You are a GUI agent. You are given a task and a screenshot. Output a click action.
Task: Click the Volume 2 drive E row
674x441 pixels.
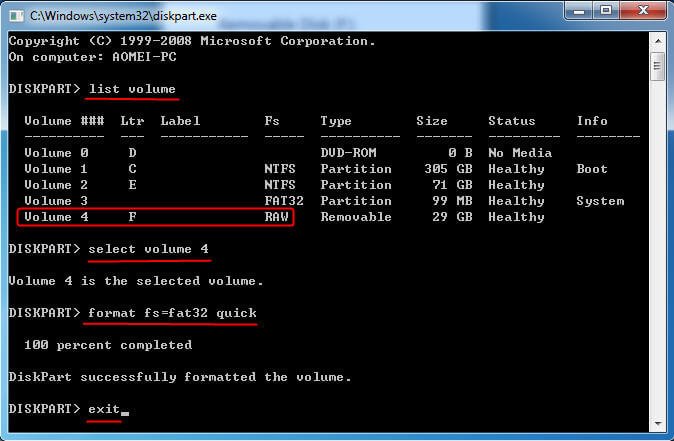[300, 185]
